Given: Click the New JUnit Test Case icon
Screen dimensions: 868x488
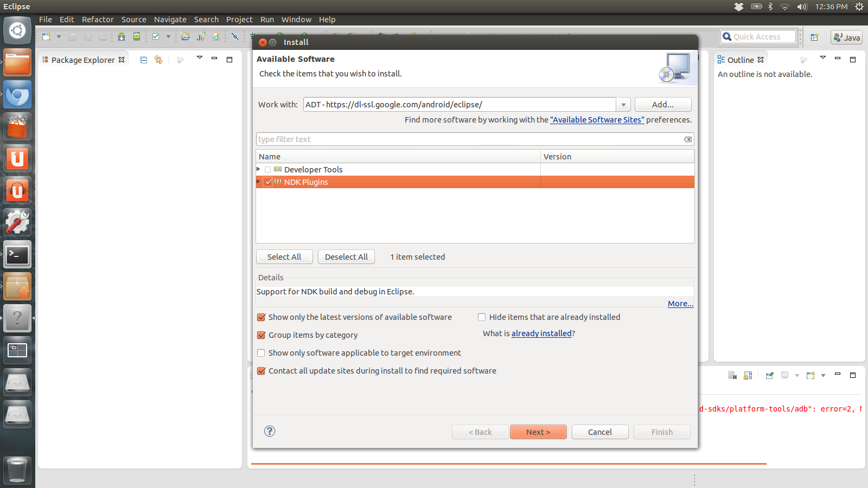Looking at the screenshot, I should point(201,37).
